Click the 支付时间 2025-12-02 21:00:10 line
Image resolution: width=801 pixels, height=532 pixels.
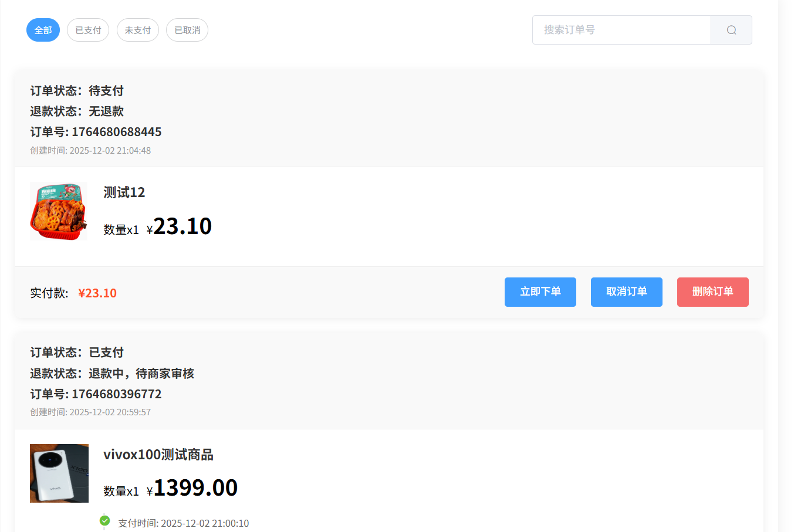pos(184,523)
